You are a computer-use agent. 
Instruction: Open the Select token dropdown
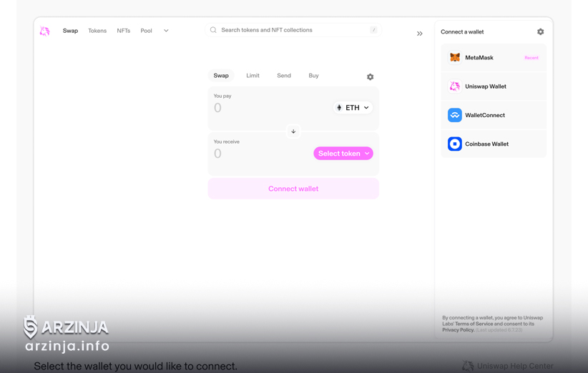tap(343, 154)
